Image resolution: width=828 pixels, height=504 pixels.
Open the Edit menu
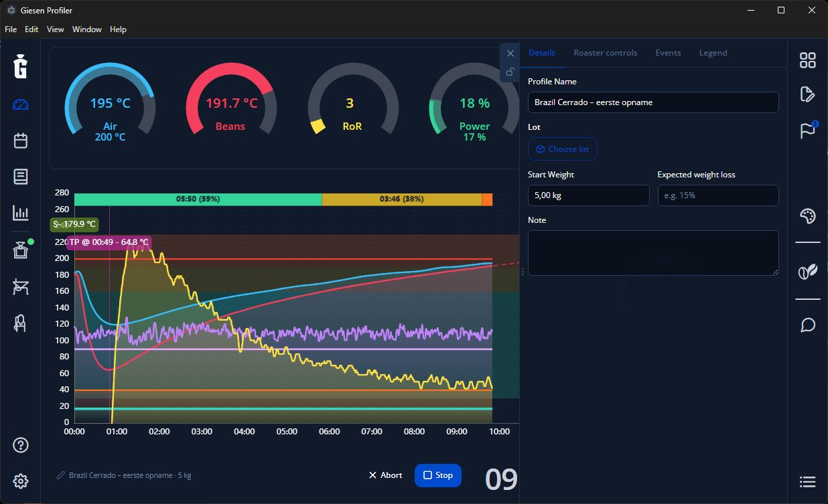tap(31, 29)
